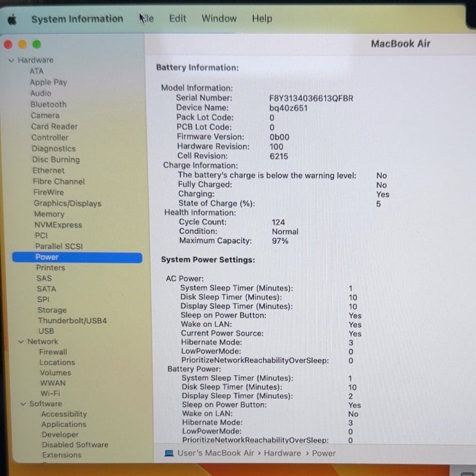Click User's MacBook Air in path bar
The height and width of the screenshot is (476, 476).
pyautogui.click(x=215, y=453)
